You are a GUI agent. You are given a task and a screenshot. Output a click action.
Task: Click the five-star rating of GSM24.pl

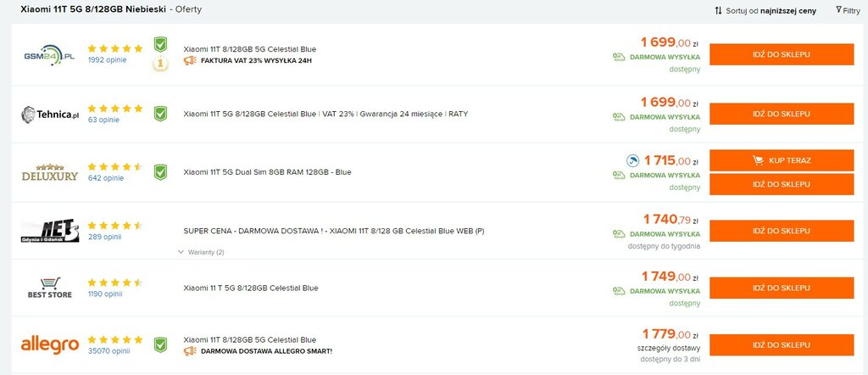pos(115,48)
